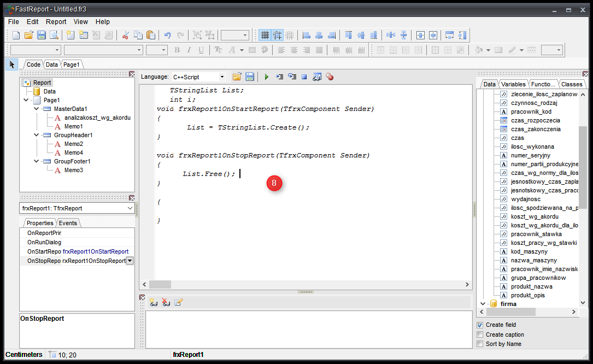This screenshot has width=593, height=364.
Task: Click the Toggle Breakpoint red icon
Action: click(x=330, y=77)
